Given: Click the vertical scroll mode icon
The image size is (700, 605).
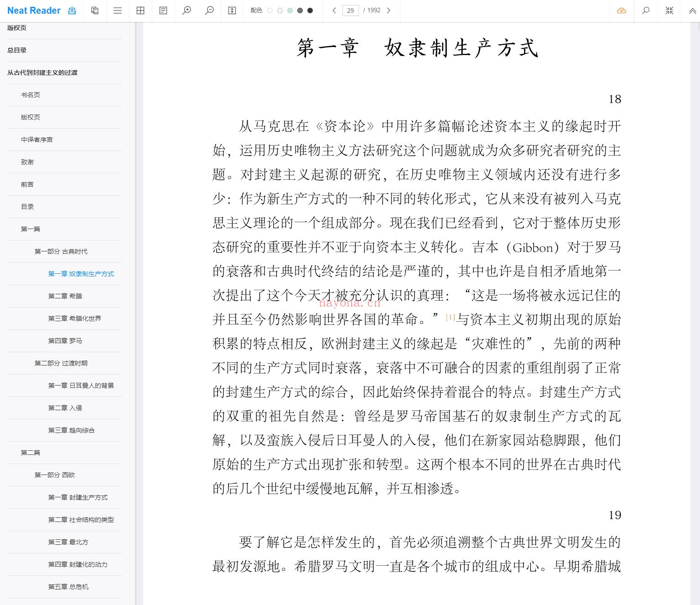Looking at the screenshot, I should [x=232, y=10].
